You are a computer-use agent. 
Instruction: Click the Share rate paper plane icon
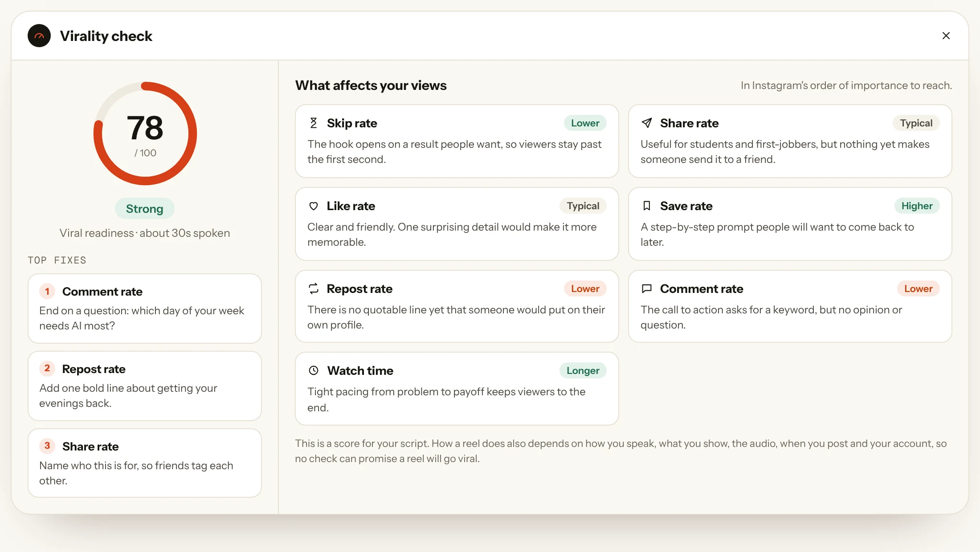[647, 123]
